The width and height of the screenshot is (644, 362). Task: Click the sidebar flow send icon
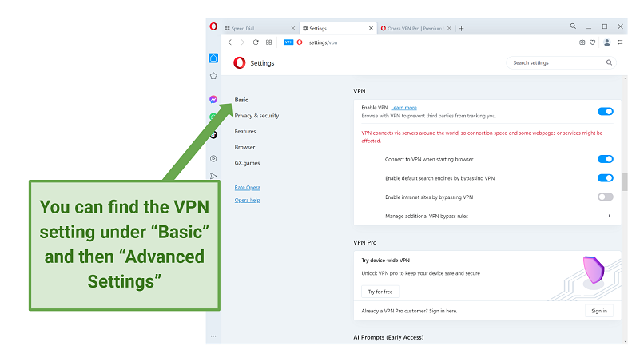(x=213, y=176)
